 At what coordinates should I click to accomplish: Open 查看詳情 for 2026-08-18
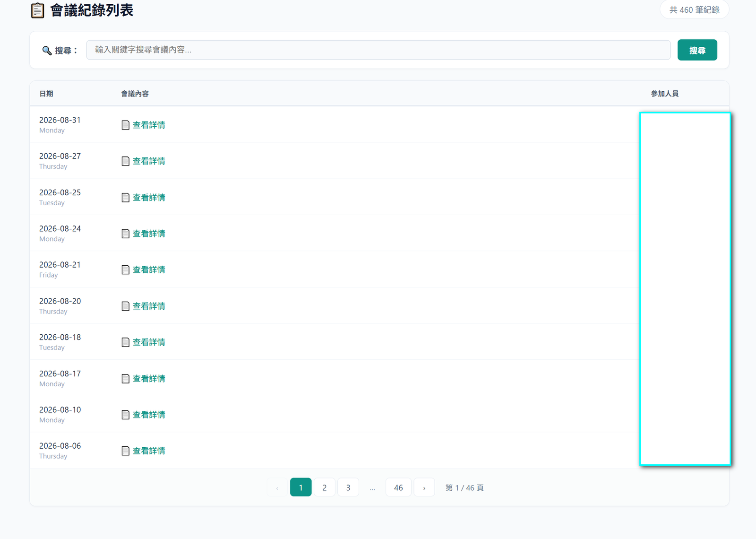tap(149, 342)
